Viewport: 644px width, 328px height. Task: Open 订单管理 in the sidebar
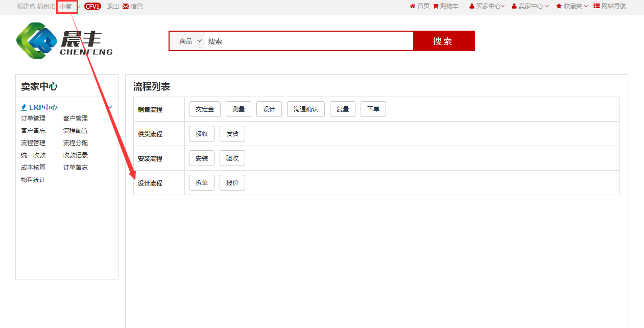[33, 119]
